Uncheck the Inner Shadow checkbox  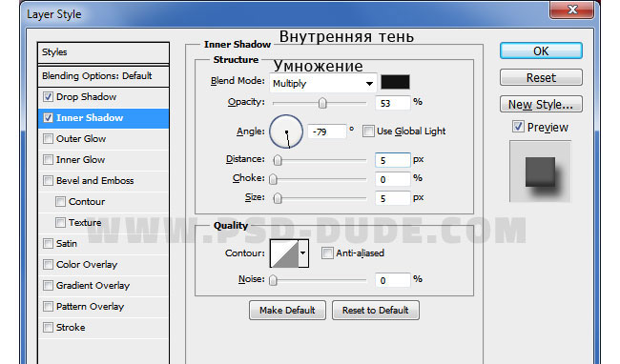click(49, 117)
